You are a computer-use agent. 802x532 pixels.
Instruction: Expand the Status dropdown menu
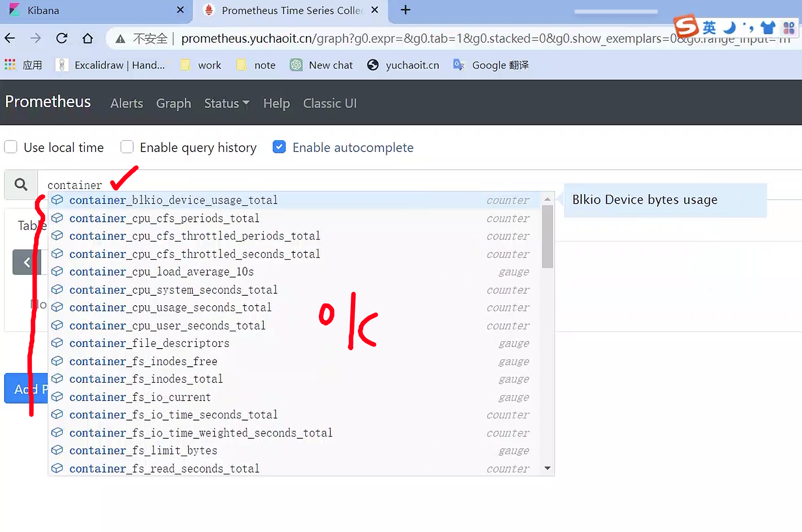tap(226, 103)
